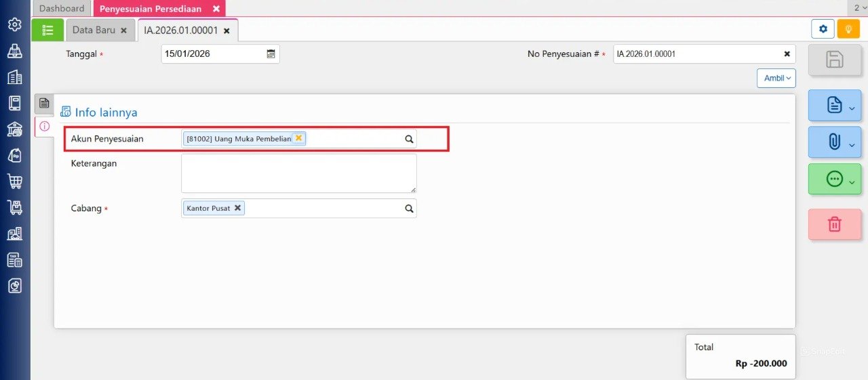The height and width of the screenshot is (380, 868).
Task: Open the Rp price tag sales icon
Action: tap(14, 155)
